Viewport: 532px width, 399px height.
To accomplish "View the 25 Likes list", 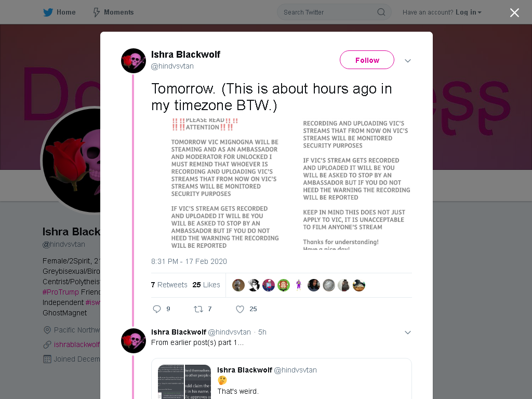I will coord(206,285).
